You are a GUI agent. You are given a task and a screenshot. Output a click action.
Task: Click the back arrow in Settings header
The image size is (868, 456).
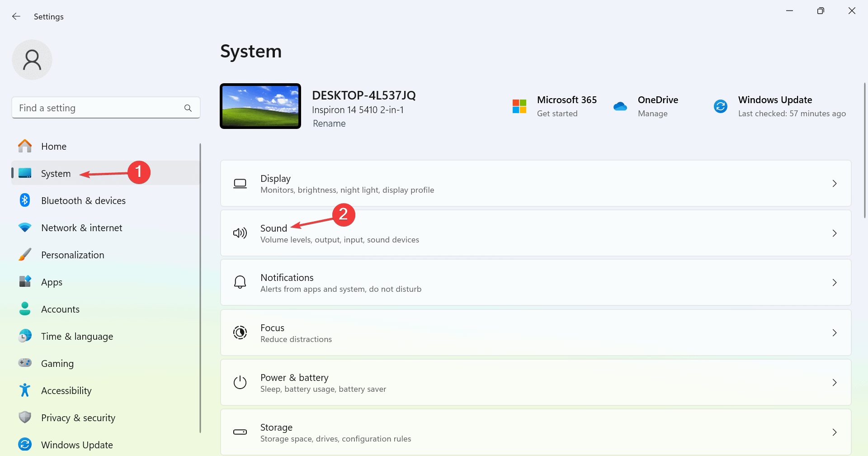tap(16, 16)
